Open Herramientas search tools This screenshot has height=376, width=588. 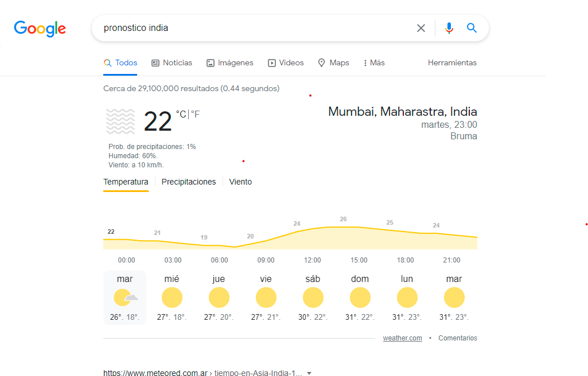pos(452,63)
